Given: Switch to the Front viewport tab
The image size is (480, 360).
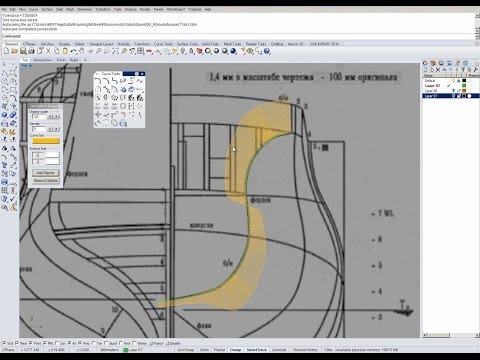Looking at the screenshot, I should click(x=61, y=60).
